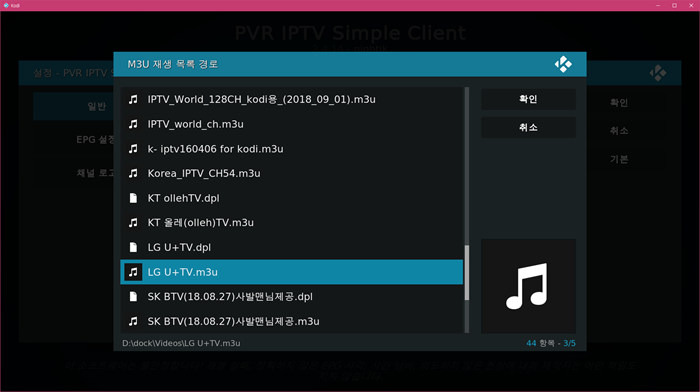Viewport: 700px width, 392px height.
Task: Open the EPG 설정 tab in settings
Action: [x=74, y=140]
